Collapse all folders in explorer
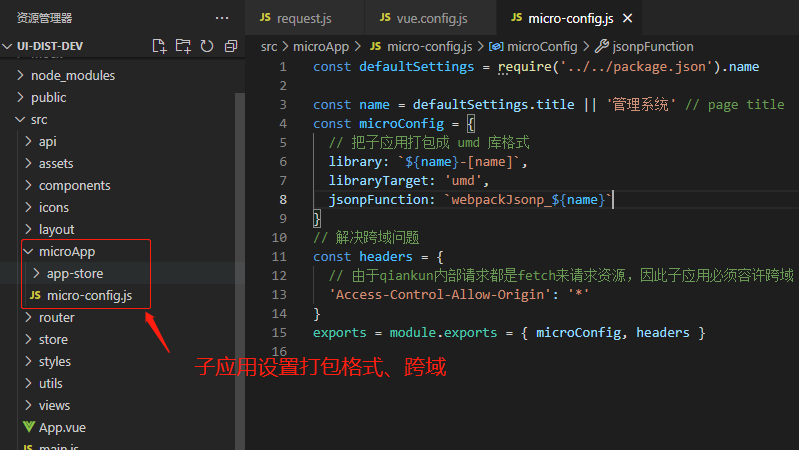799x450 pixels. pyautogui.click(x=231, y=46)
